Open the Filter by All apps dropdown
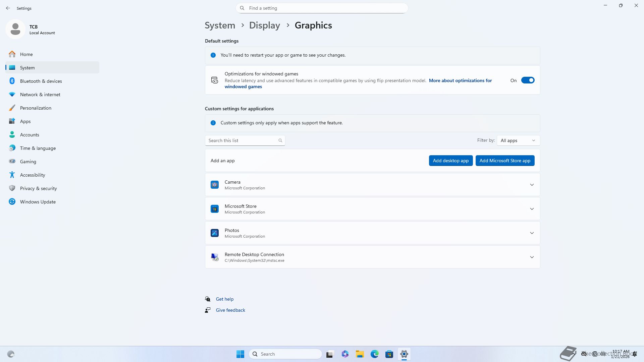Image resolution: width=644 pixels, height=362 pixels. [x=518, y=140]
